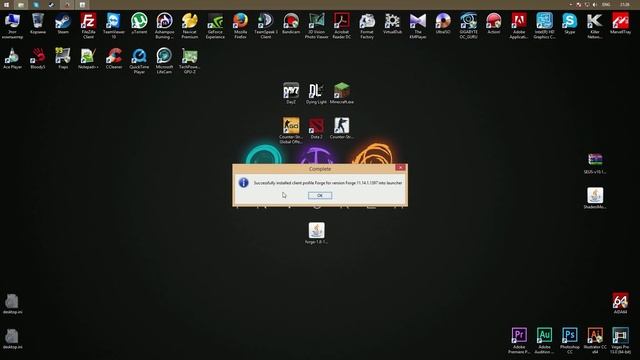Launch the MarvellTray shortcut

point(620,23)
